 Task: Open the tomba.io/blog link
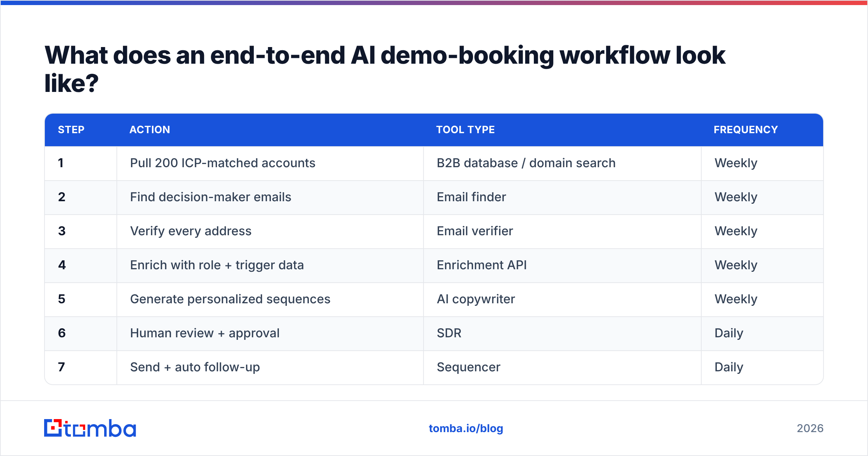(x=466, y=428)
